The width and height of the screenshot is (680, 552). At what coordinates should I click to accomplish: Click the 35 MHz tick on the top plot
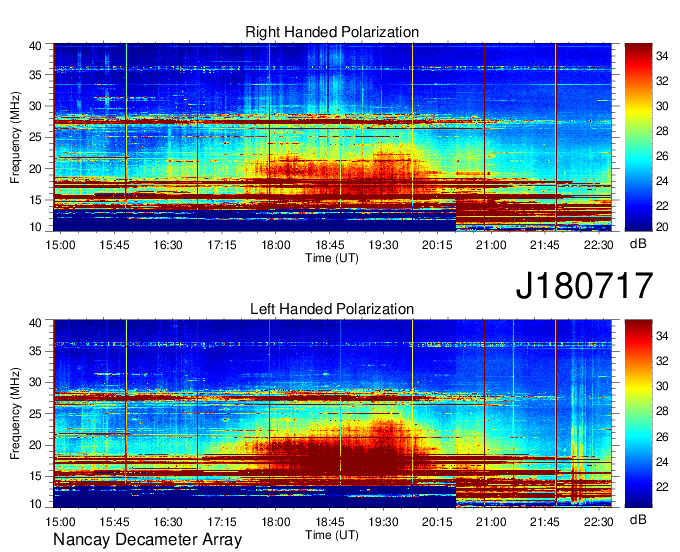pyautogui.click(x=35, y=75)
